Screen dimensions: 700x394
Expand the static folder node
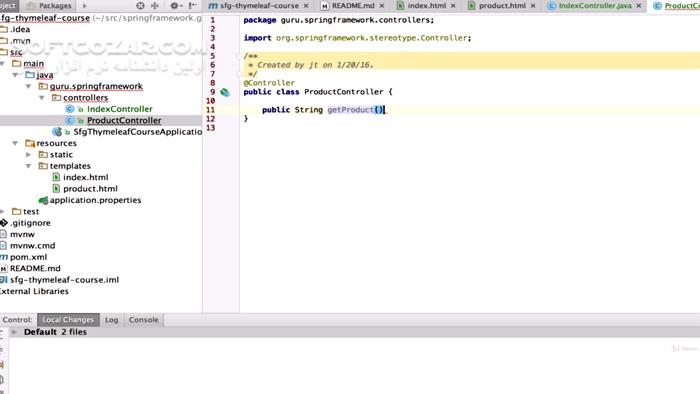29,155
